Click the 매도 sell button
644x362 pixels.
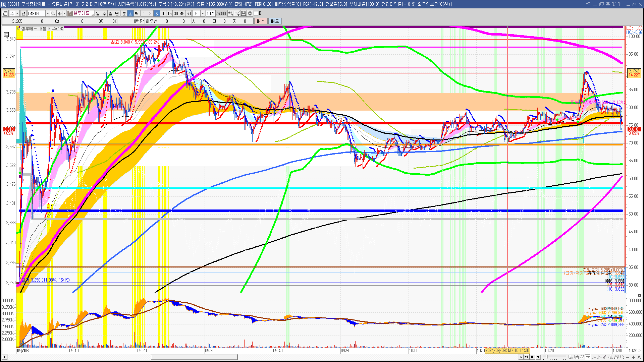[x=275, y=21]
